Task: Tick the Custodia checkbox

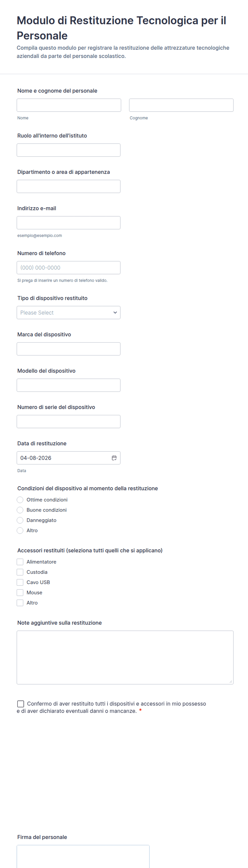Action: tap(20, 572)
